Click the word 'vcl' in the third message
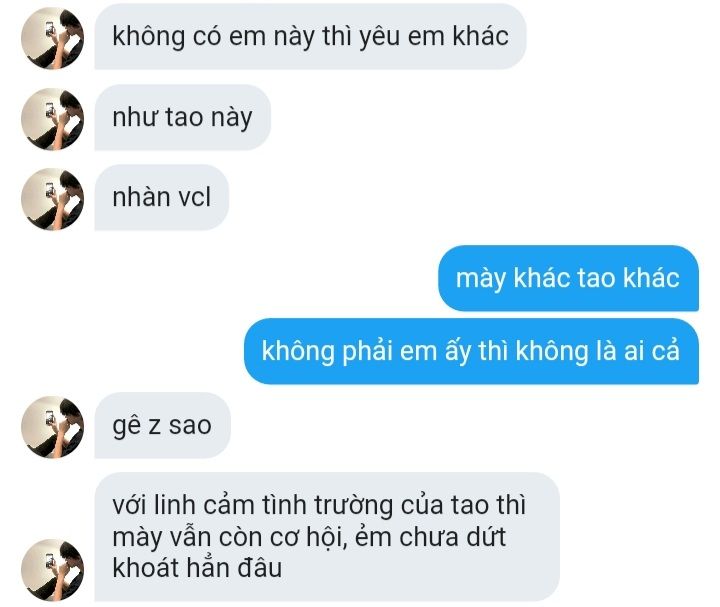 [x=194, y=198]
